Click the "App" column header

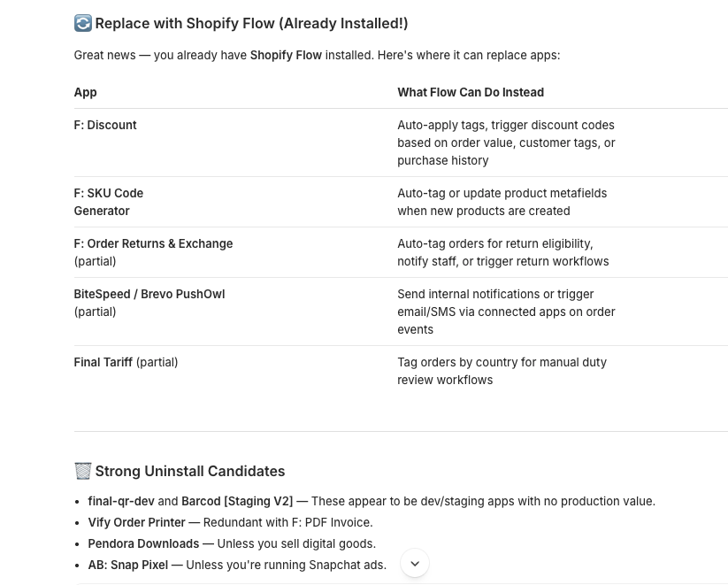[x=86, y=92]
